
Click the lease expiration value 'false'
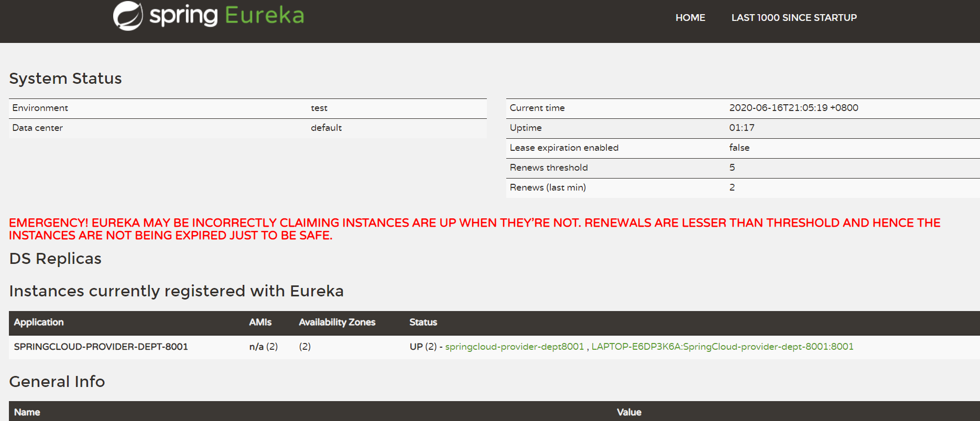point(739,148)
